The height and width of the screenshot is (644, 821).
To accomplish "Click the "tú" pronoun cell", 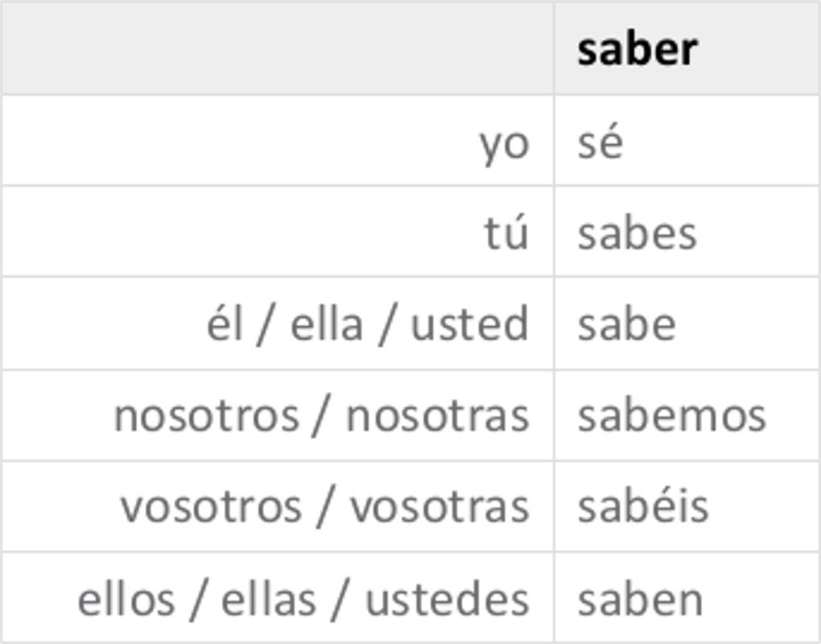I will pyautogui.click(x=506, y=233).
